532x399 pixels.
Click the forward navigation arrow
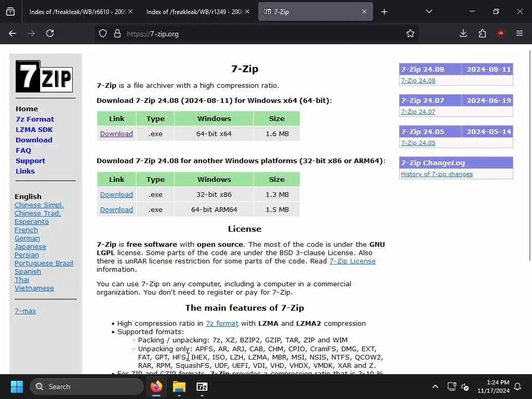[x=31, y=33]
